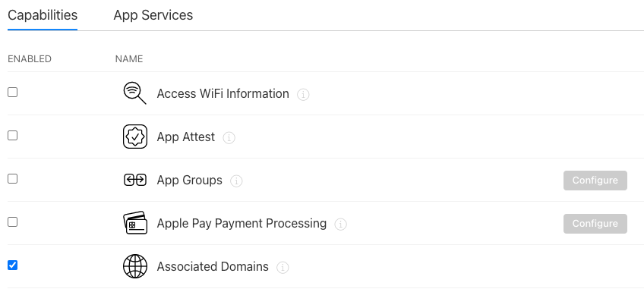Enable the App Attest checkbox
The height and width of the screenshot is (289, 644).
pyautogui.click(x=13, y=136)
